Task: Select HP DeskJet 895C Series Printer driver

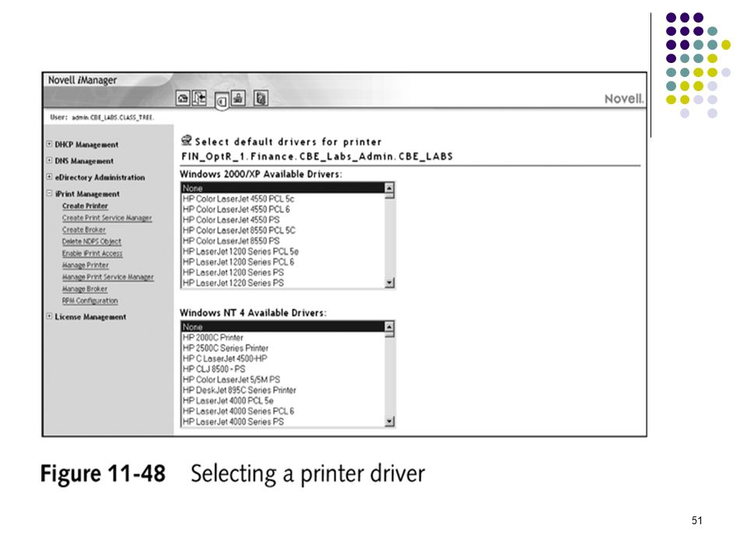Action: (x=283, y=390)
